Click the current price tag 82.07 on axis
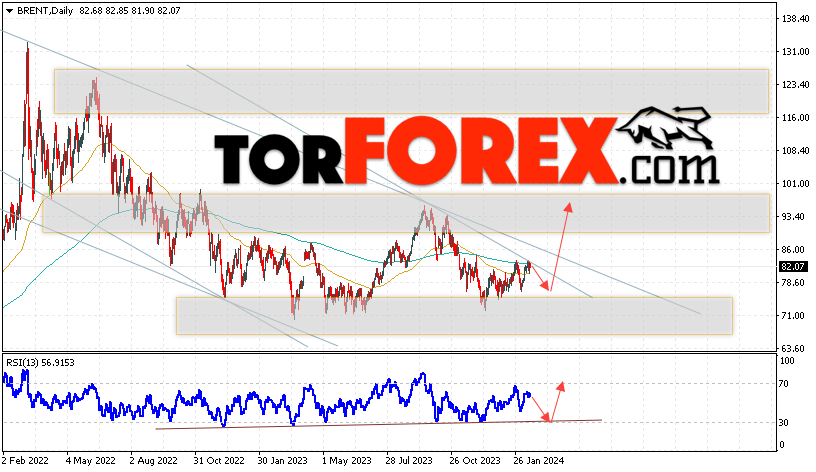Screen dimensions: 816x472 coord(793,266)
